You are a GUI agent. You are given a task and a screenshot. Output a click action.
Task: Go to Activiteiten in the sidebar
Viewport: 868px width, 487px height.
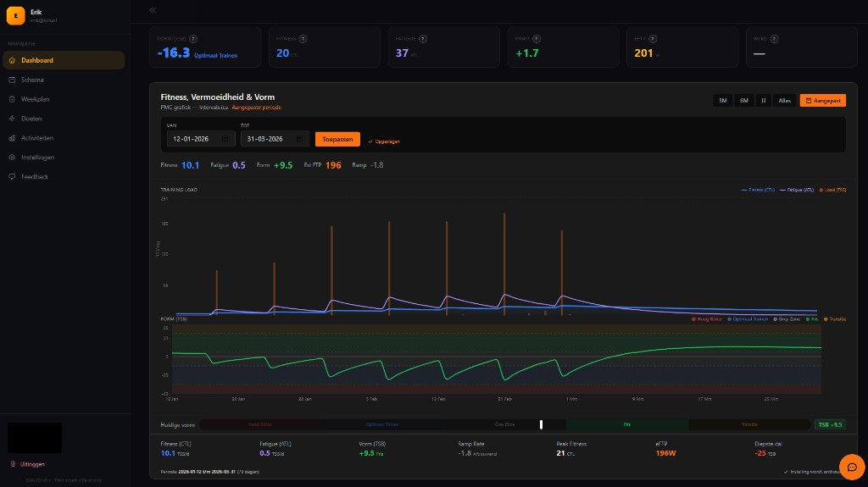(36, 138)
